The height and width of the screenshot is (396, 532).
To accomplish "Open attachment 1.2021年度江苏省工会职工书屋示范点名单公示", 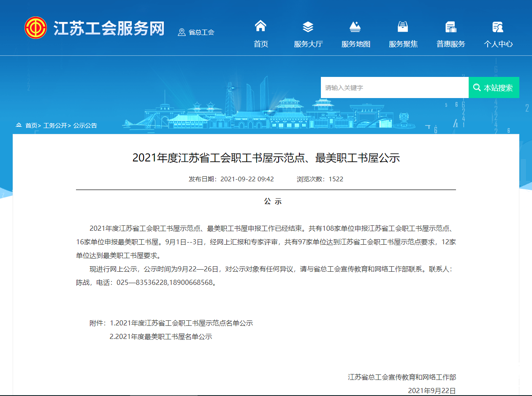I will (182, 323).
